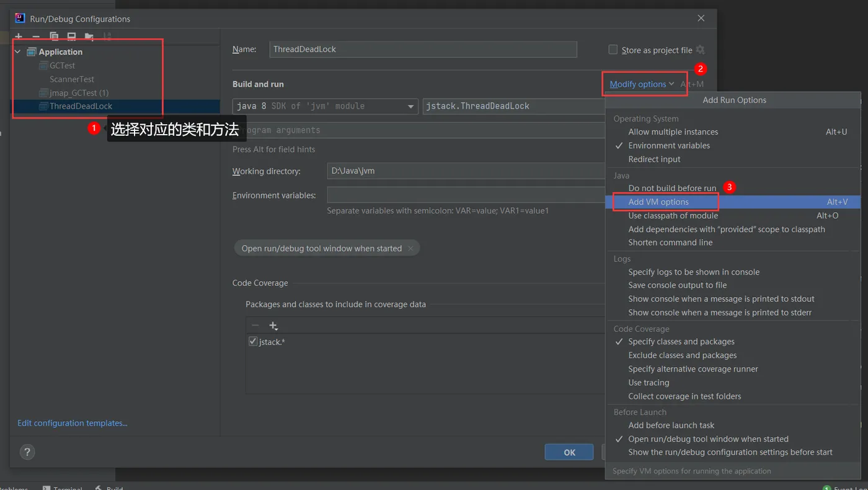The height and width of the screenshot is (490, 868).
Task: Enable Store as project file checkbox
Action: (x=613, y=50)
